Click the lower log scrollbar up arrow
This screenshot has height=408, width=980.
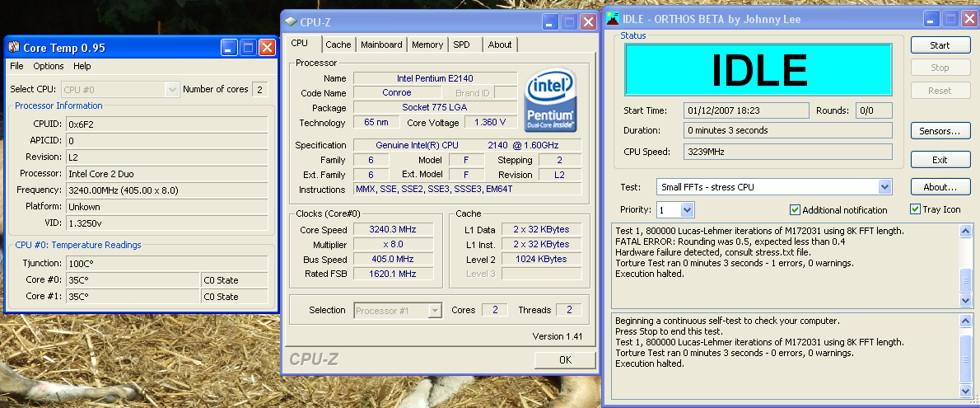pyautogui.click(x=966, y=321)
